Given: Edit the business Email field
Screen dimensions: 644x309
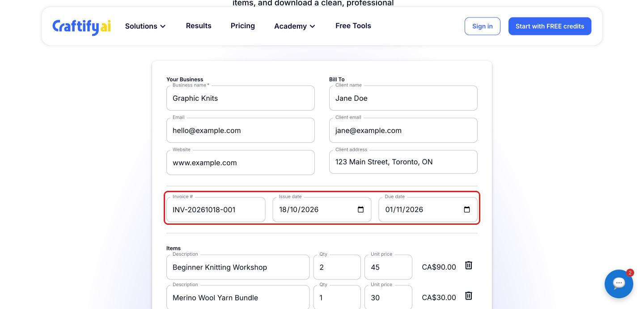Looking at the screenshot, I should (x=241, y=130).
